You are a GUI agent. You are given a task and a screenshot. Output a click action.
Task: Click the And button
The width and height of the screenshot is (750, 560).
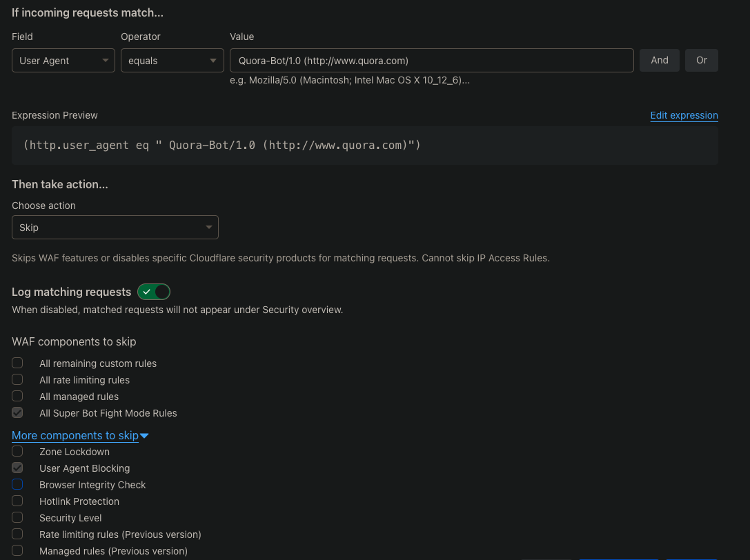coord(659,60)
